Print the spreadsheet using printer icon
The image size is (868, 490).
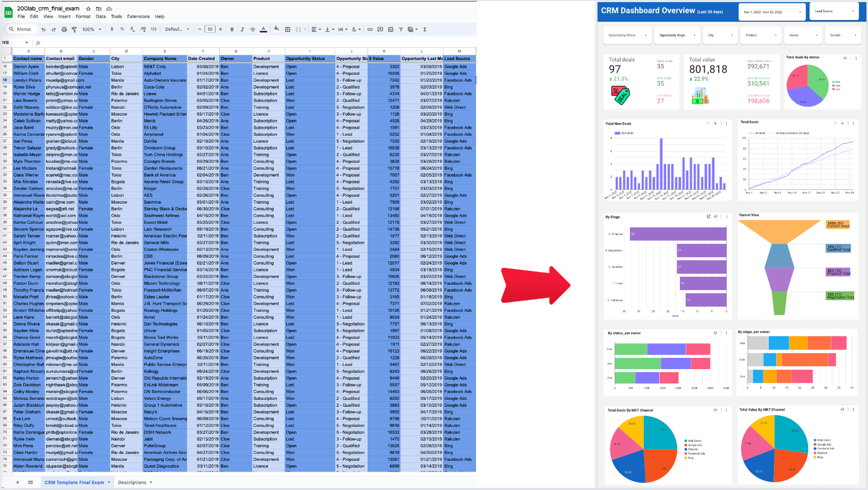(64, 29)
